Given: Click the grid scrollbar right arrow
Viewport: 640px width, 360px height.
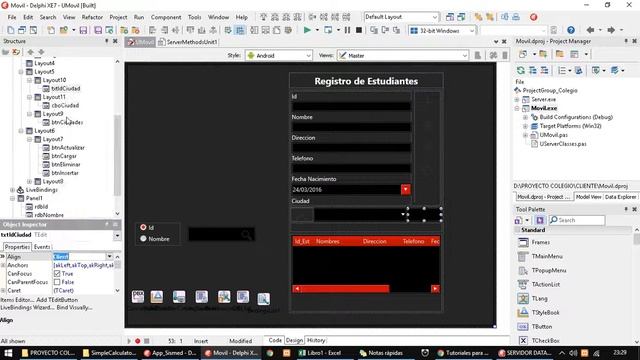Looking at the screenshot, I should pos(435,289).
